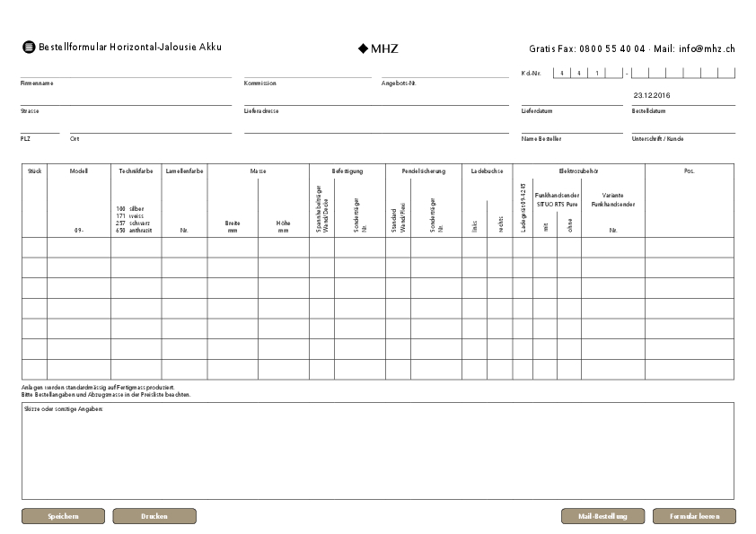Focus the Firmenname input field
This screenshot has height=534, width=756.
click(x=126, y=72)
